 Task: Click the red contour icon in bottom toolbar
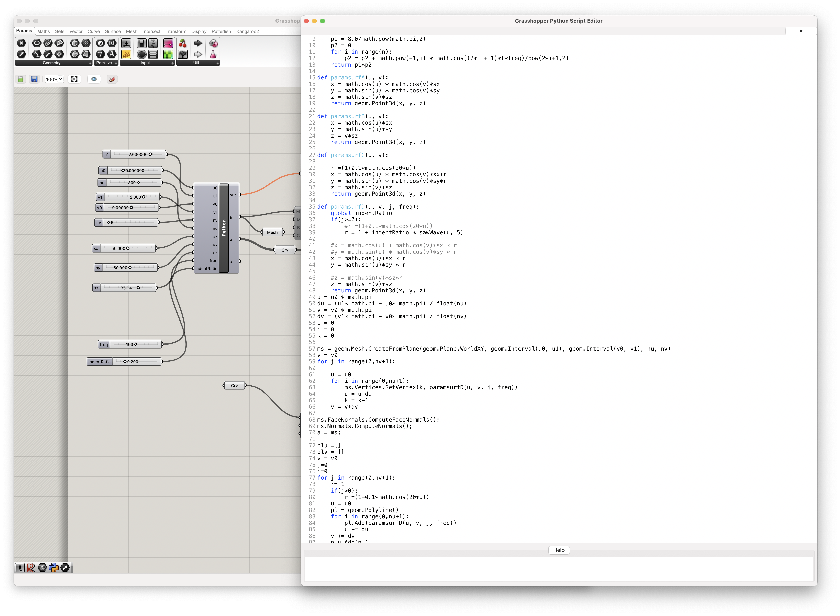pyautogui.click(x=31, y=568)
